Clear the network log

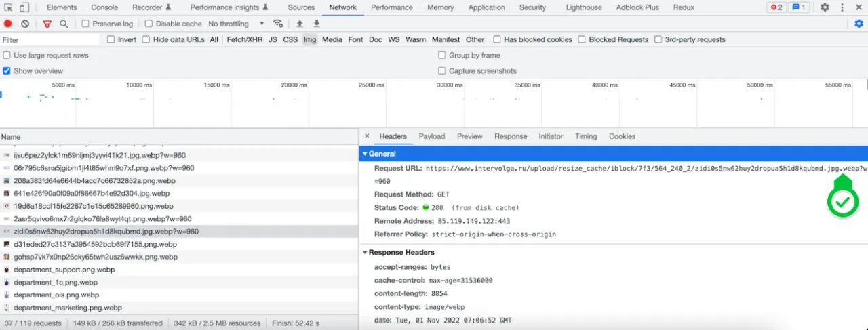pos(25,24)
